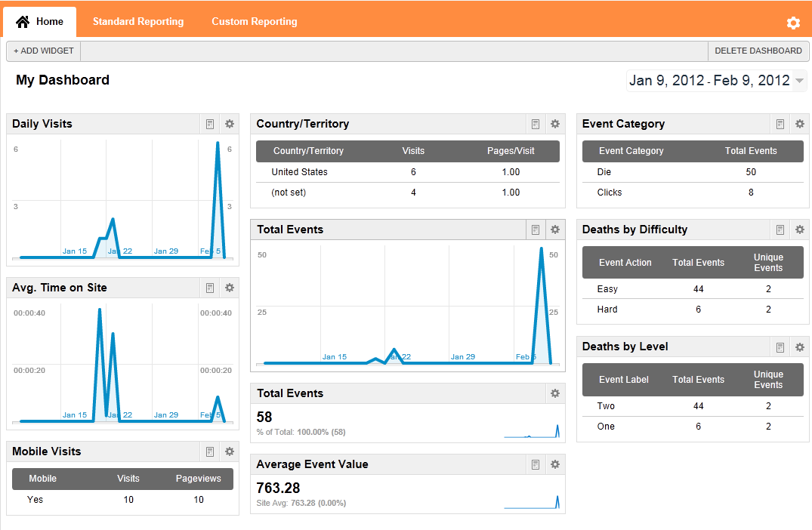Click the Country/Territory widget title
Viewport: 812px width, 530px height.
(302, 125)
